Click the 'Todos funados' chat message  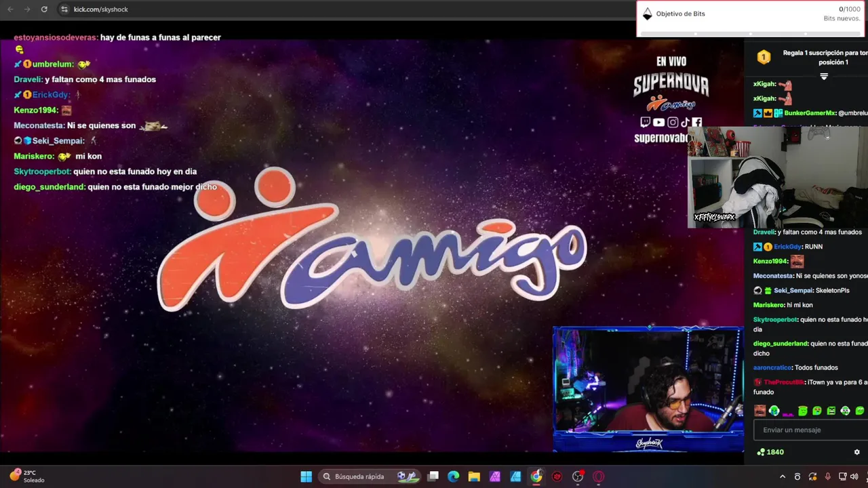[816, 367]
